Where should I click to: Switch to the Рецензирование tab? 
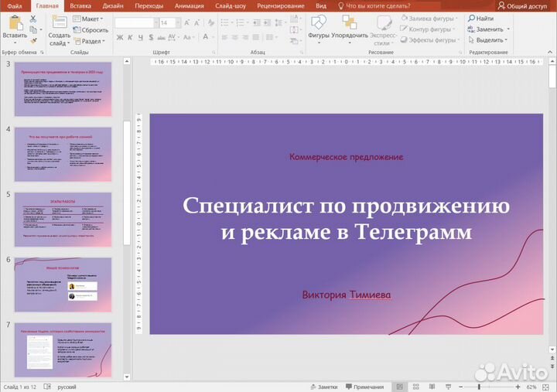281,6
